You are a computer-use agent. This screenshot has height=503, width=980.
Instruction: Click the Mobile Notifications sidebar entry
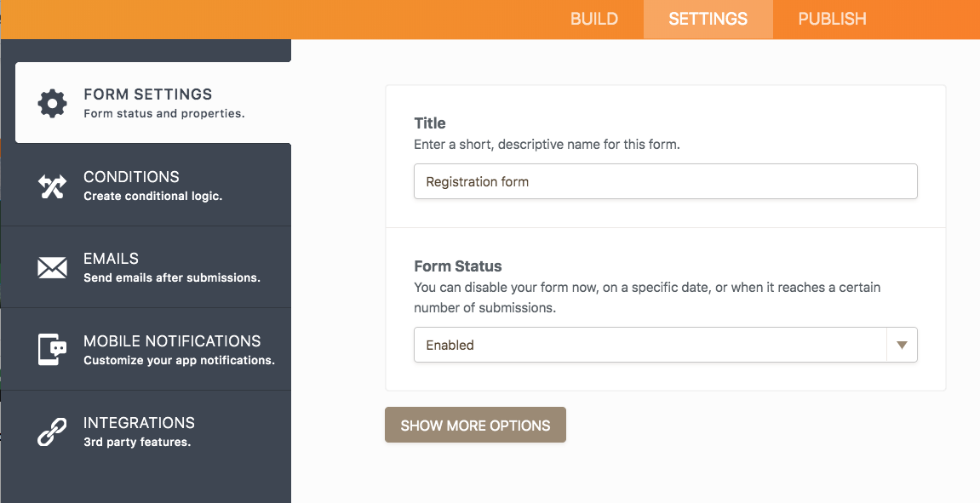[145, 349]
